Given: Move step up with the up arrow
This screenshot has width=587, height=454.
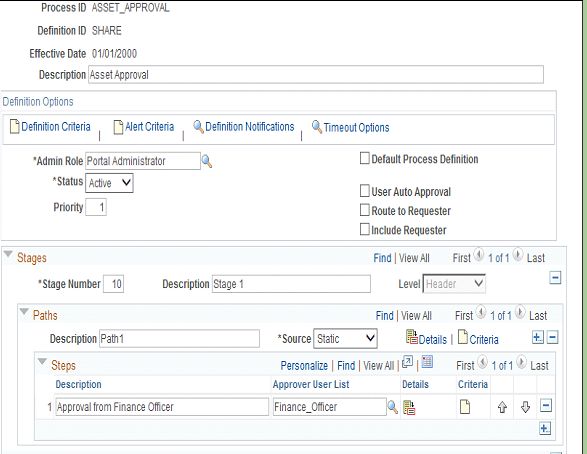Looking at the screenshot, I should point(502,407).
